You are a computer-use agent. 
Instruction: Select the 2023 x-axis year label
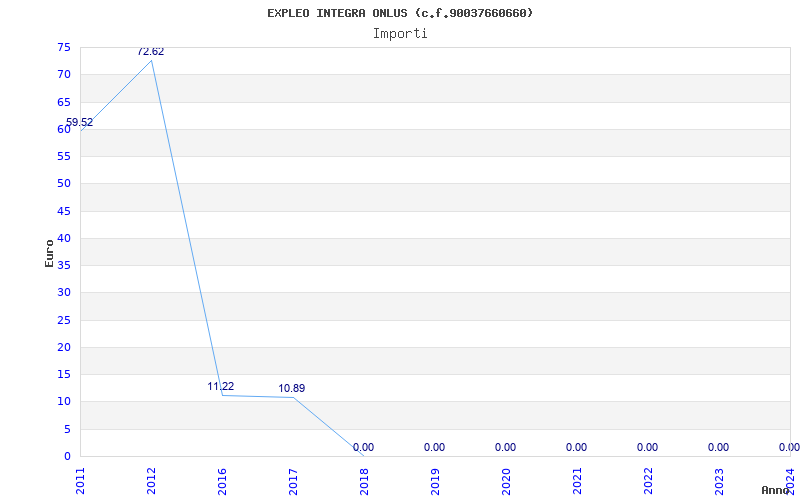click(719, 480)
